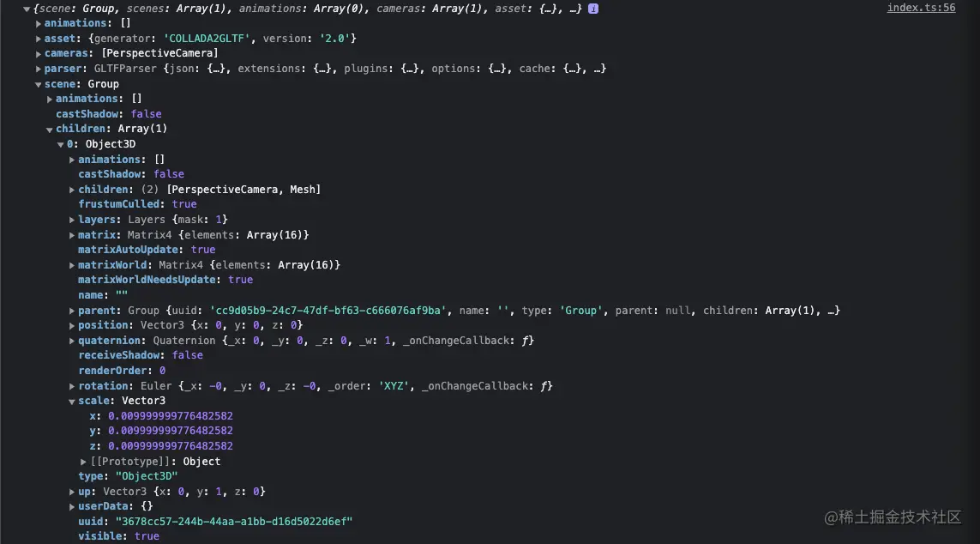Expand the rotation: Euler entry
Viewport: 980px width, 544px height.
[72, 386]
